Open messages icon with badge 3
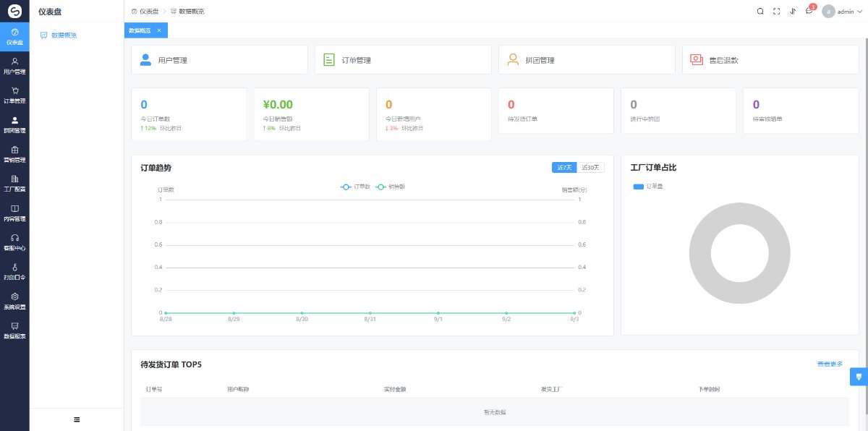868x431 pixels. (x=809, y=10)
